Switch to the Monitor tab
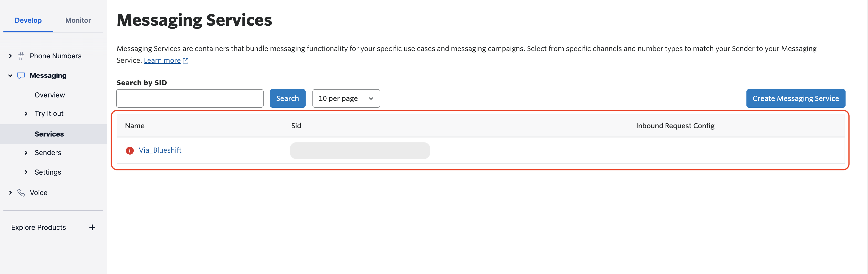 [78, 20]
